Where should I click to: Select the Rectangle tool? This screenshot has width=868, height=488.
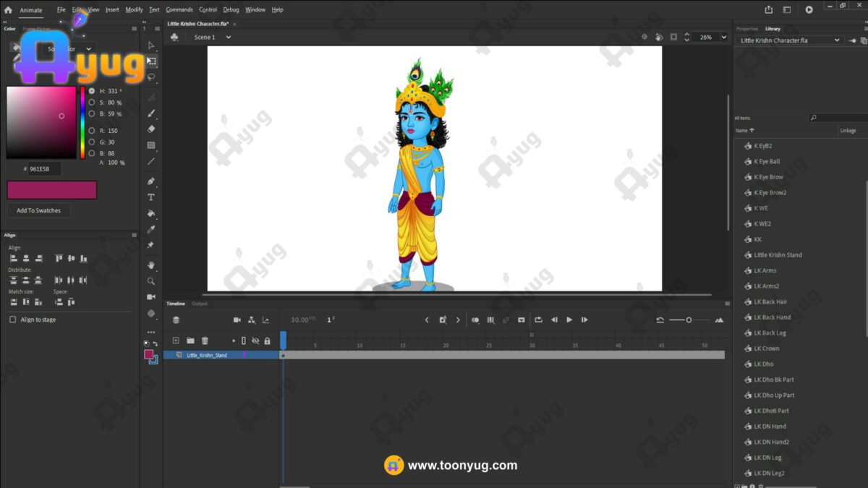151,145
